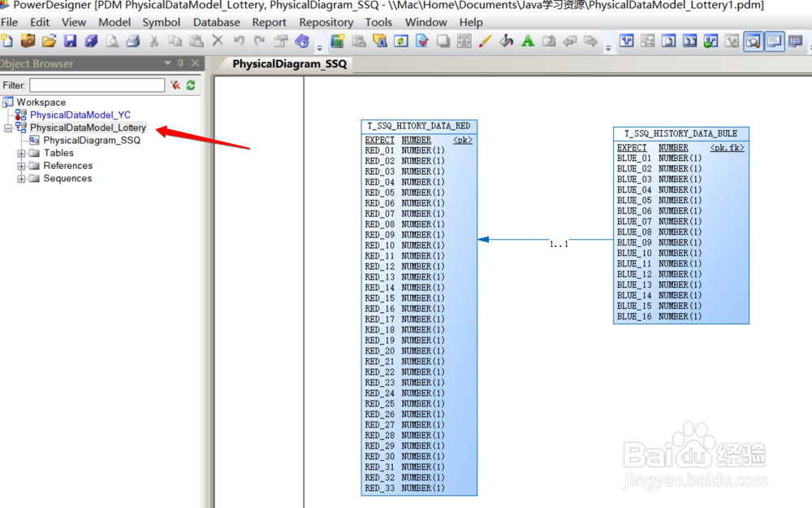This screenshot has height=508, width=812.
Task: Select PhysicalDataModel_Lottery in the browser
Action: 88,128
